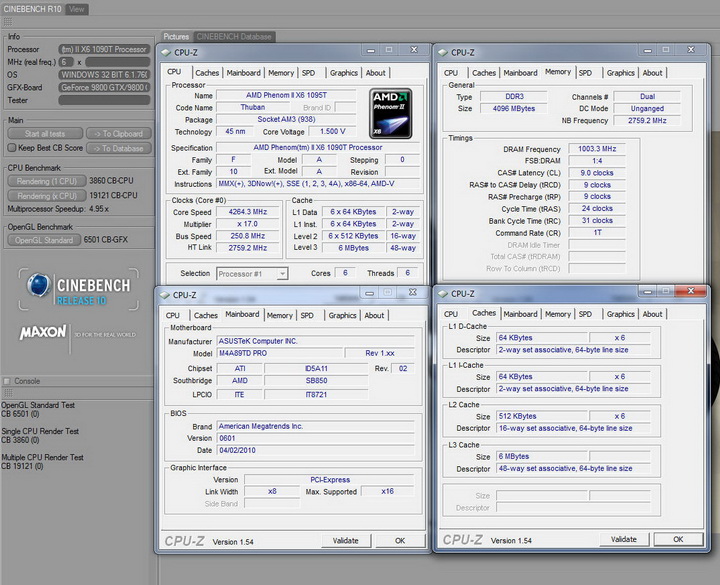This screenshot has width=720, height=585.
Task: Click the Bus Speed value 250.8 MHz
Action: (x=248, y=236)
